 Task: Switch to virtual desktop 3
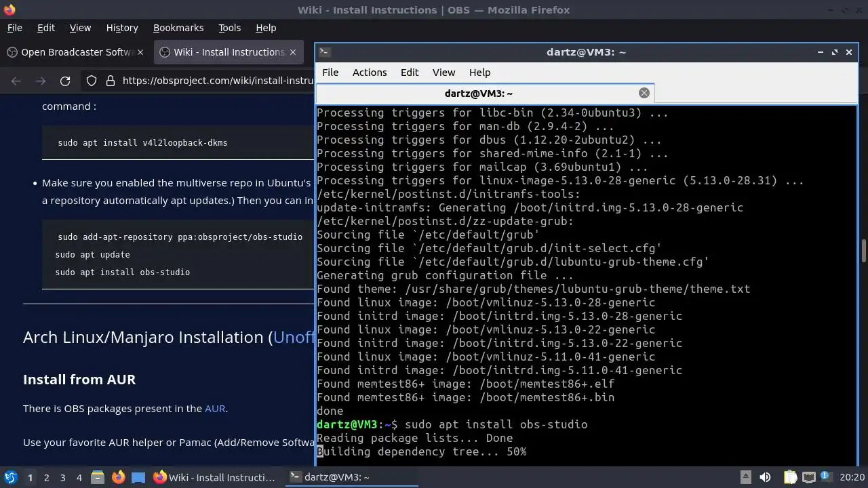pos(63,478)
